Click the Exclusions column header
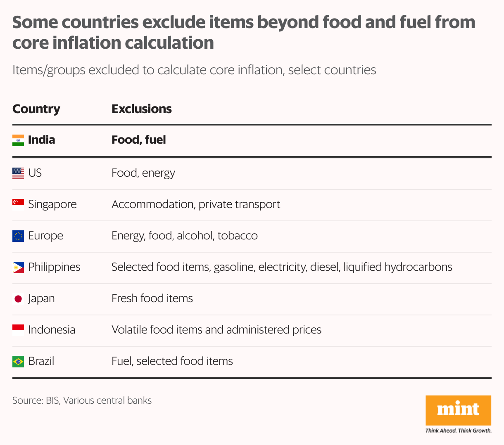The image size is (504, 445). point(142,109)
